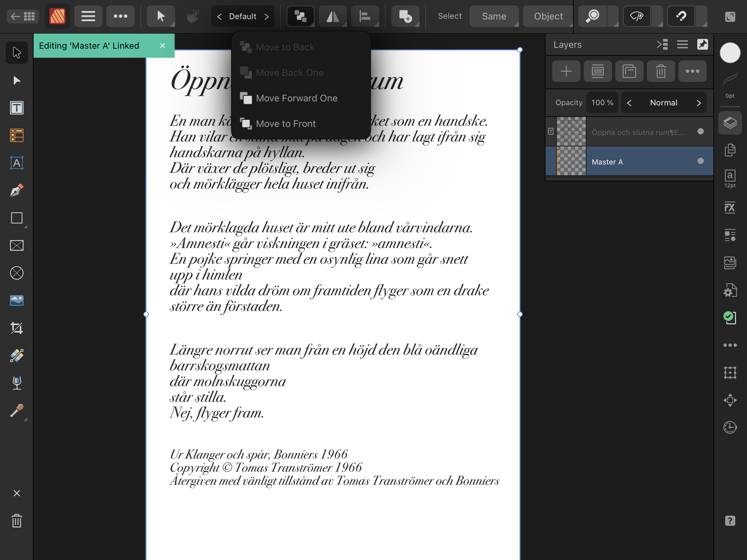The height and width of the screenshot is (560, 747).
Task: Toggle snapping magnet button
Action: pos(681,16)
